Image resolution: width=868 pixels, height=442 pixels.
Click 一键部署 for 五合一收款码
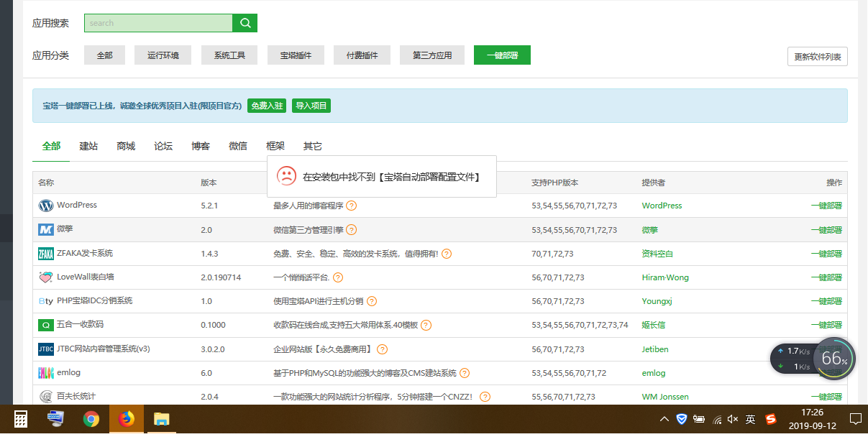[826, 325]
